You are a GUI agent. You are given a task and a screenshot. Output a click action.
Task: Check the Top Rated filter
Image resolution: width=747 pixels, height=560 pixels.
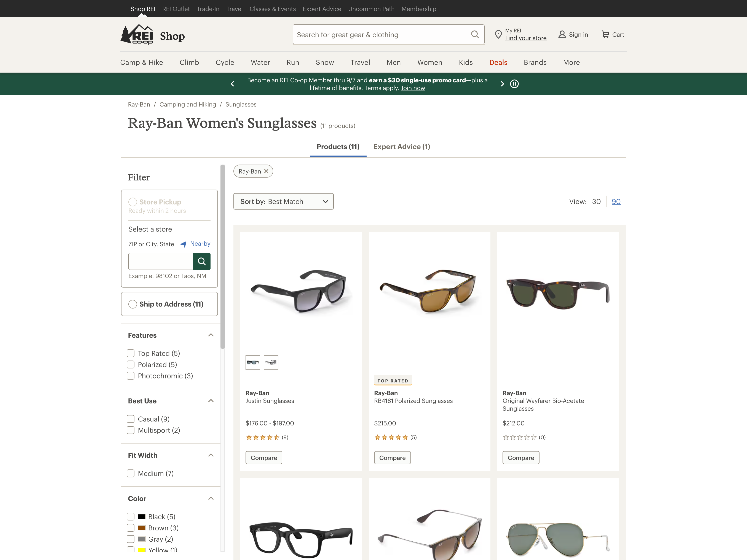[x=131, y=353]
